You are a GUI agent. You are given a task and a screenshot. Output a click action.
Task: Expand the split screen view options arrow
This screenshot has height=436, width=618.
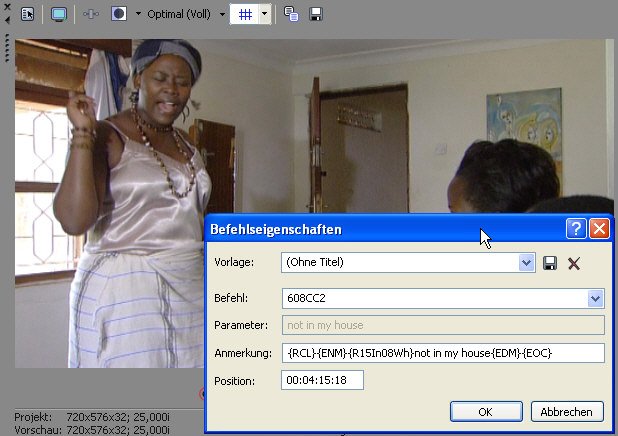click(x=137, y=15)
